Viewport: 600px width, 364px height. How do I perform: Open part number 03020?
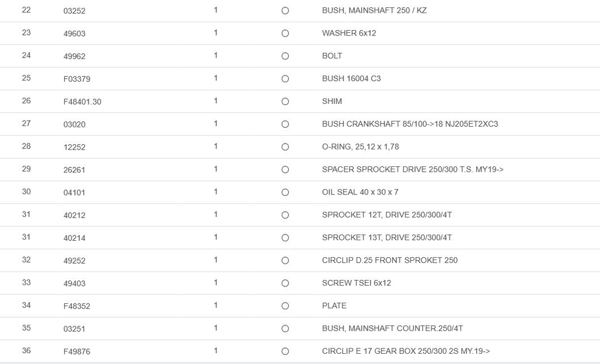click(x=74, y=124)
